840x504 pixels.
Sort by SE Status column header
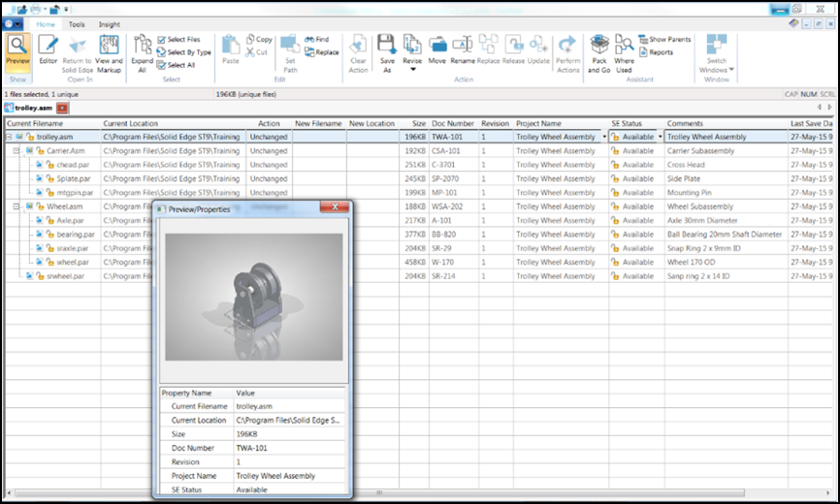(636, 124)
